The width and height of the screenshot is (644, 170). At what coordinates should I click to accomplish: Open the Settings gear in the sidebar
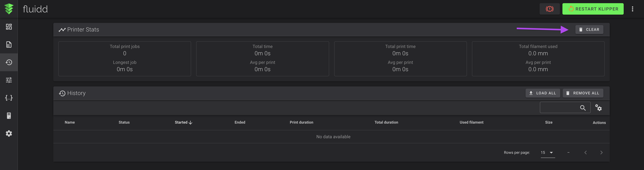(x=9, y=133)
